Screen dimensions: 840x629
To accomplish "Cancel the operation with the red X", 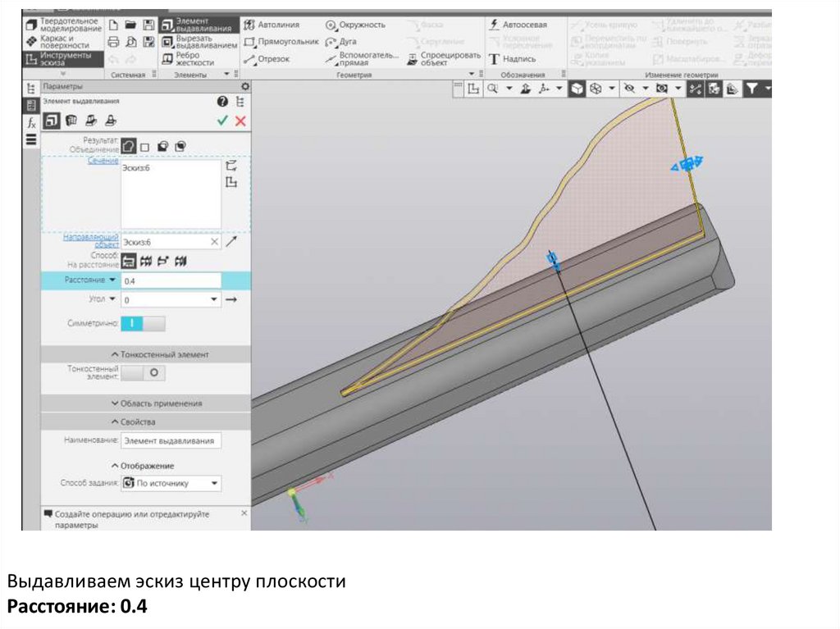I will (x=240, y=121).
